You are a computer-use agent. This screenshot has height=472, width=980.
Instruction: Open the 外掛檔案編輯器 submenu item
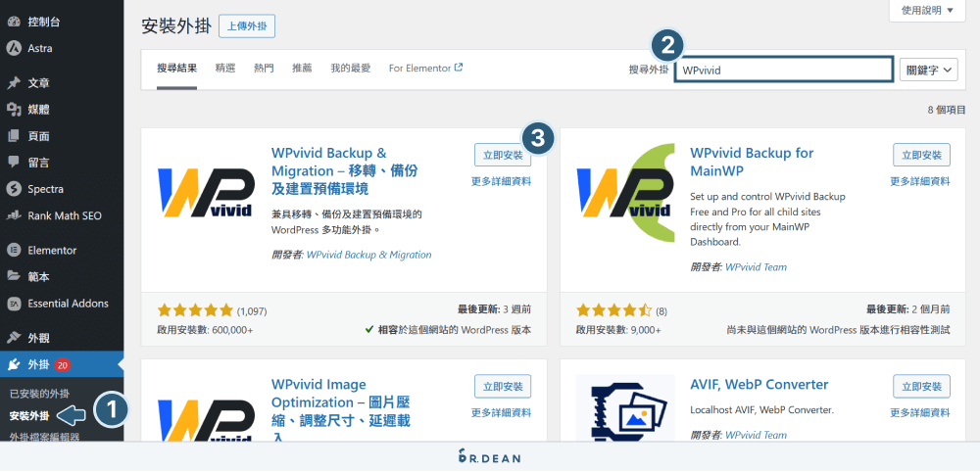pyautogui.click(x=44, y=436)
